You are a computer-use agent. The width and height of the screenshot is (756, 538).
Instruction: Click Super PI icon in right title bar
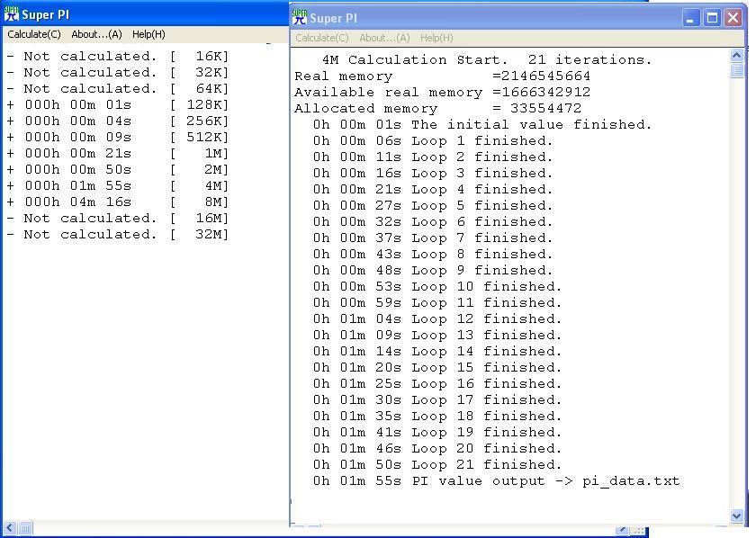300,17
